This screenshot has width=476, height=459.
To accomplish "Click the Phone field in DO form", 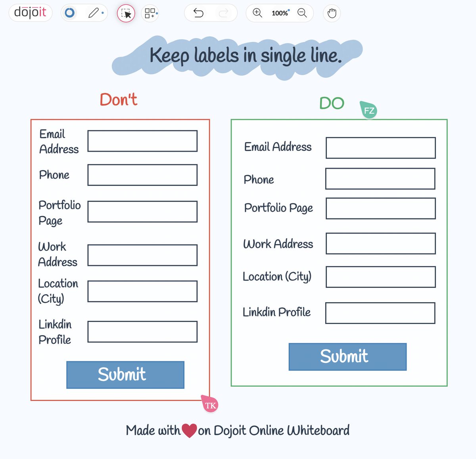I will click(380, 179).
